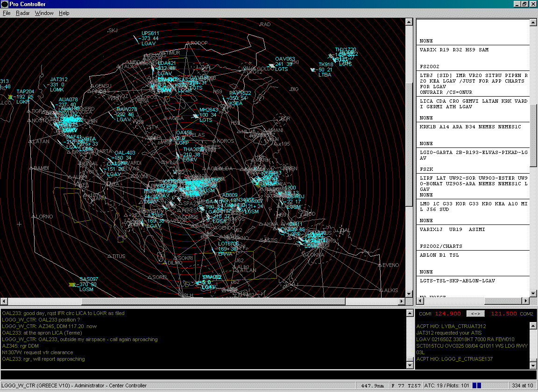The width and height of the screenshot is (538, 392).
Task: Click the LATAN fix triangle
Action: coord(30,141)
